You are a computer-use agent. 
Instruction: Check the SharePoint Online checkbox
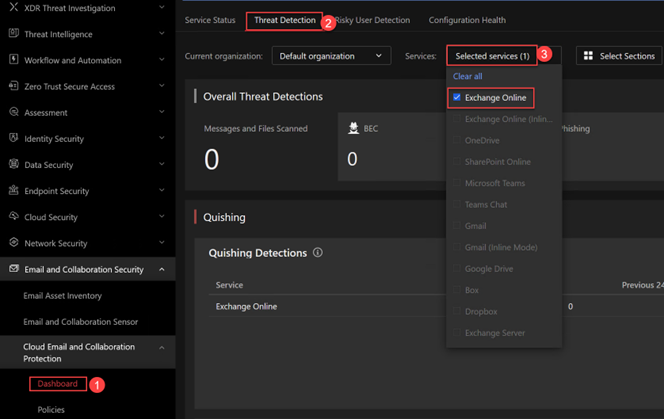457,162
